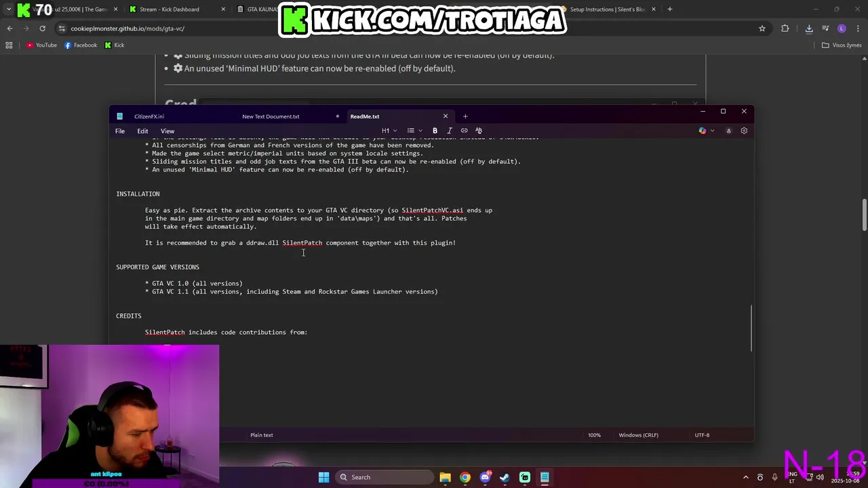The height and width of the screenshot is (488, 868).
Task: Click the taskbar Search box
Action: tap(384, 477)
